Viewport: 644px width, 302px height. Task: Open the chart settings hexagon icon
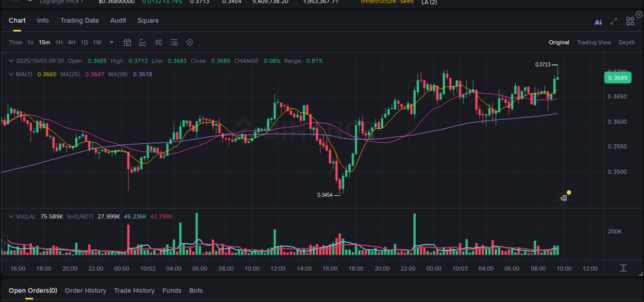190,42
